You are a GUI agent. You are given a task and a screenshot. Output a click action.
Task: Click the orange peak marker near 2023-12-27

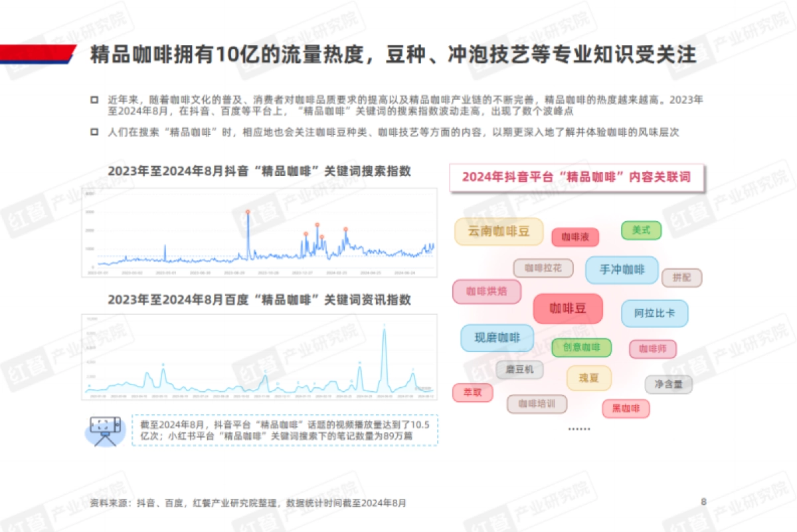click(307, 232)
